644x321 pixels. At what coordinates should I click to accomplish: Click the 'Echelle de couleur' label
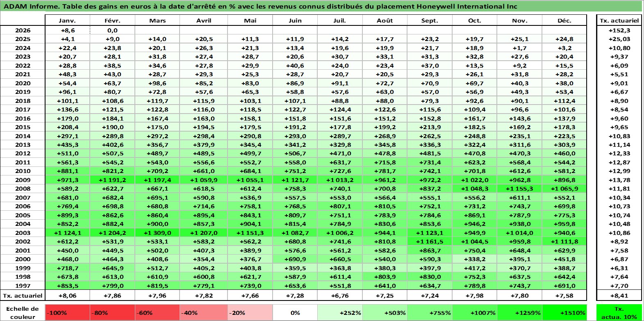click(23, 312)
